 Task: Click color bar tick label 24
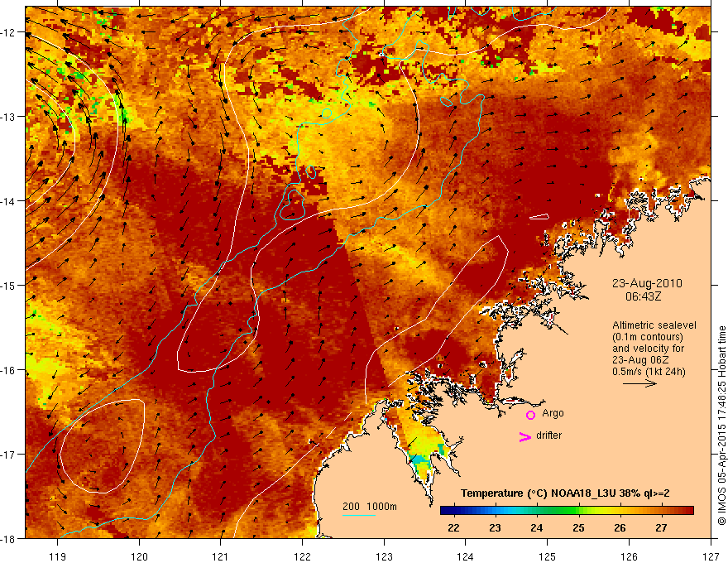coord(537,527)
